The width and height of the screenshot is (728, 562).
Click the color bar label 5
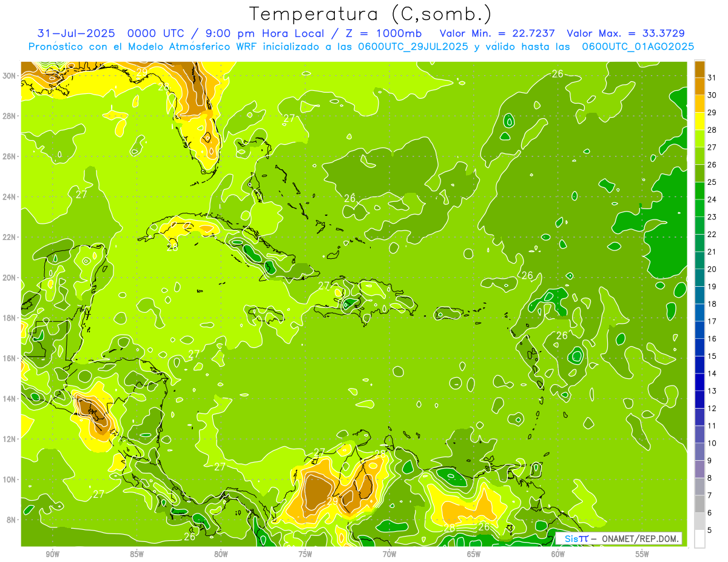tap(710, 530)
